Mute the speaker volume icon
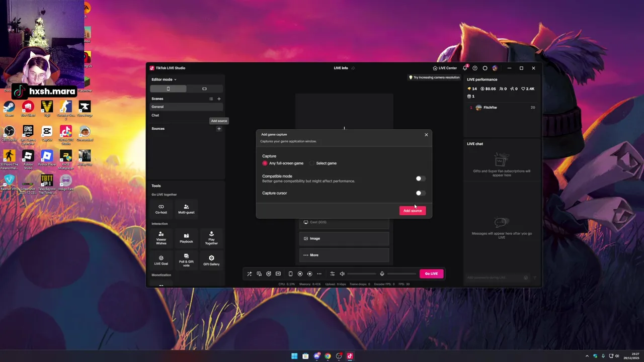This screenshot has height=362, width=644. tap(342, 274)
